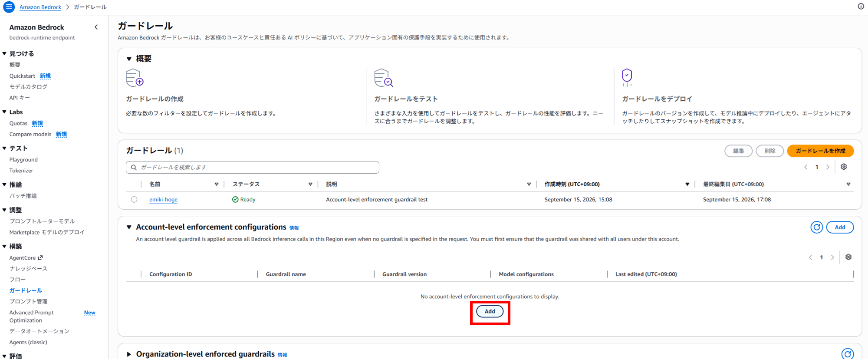Screen dimensions: 868x359
Task: Click the ガードレールの作成 shield-plus icon
Action: pyautogui.click(x=135, y=78)
